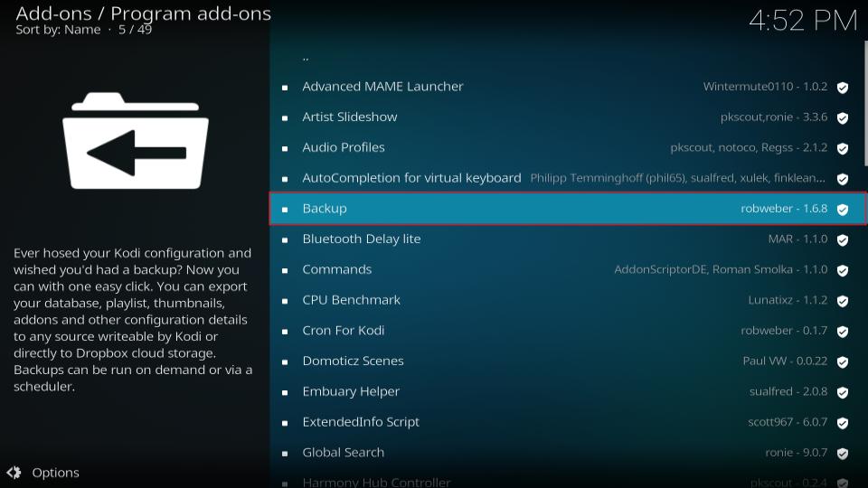Click 'Add-ons / Program add-ons' title
Viewport: 868px width, 488px height.
[x=144, y=14]
